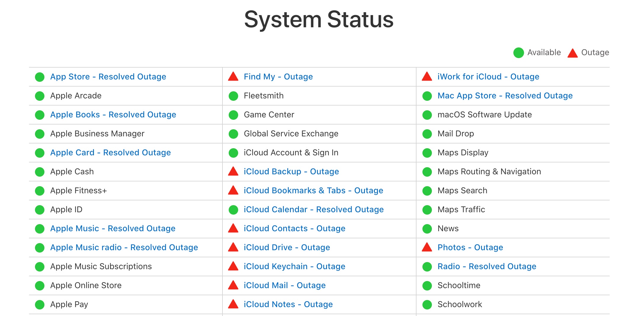The height and width of the screenshot is (316, 644).
Task: Click the green dot next to Game Center
Action: [x=233, y=115]
